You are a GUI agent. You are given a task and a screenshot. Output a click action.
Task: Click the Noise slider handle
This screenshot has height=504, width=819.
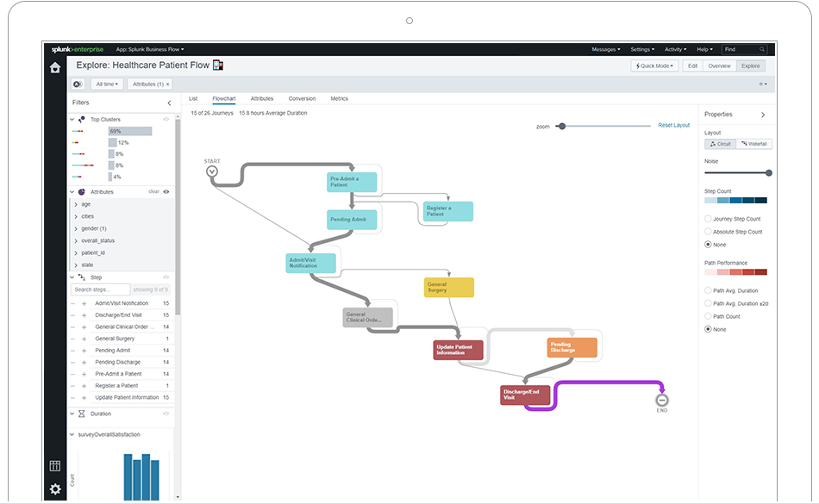tap(768, 172)
